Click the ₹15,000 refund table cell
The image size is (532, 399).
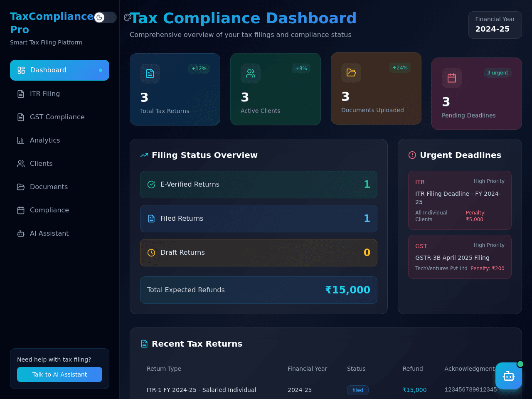point(414,390)
